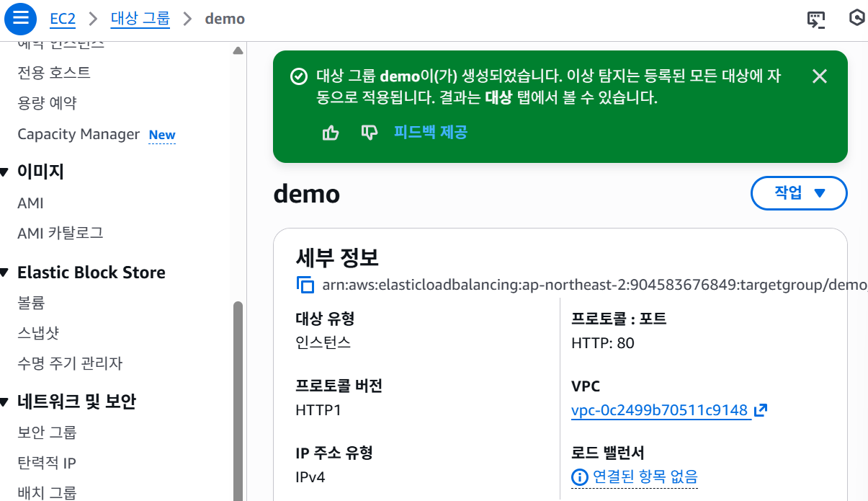Image resolution: width=868 pixels, height=501 pixels.
Task: Open 스냅샷 in sidebar
Action: coord(38,333)
